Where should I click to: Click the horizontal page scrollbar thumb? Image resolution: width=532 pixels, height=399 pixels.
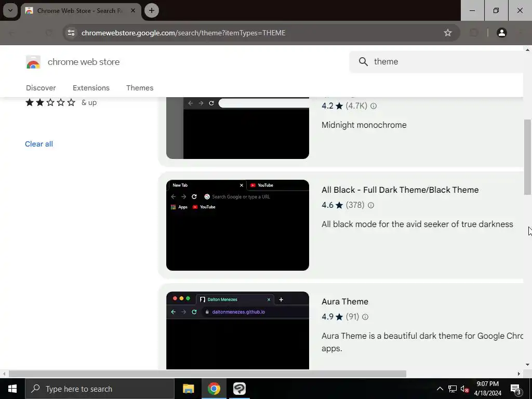click(207, 374)
